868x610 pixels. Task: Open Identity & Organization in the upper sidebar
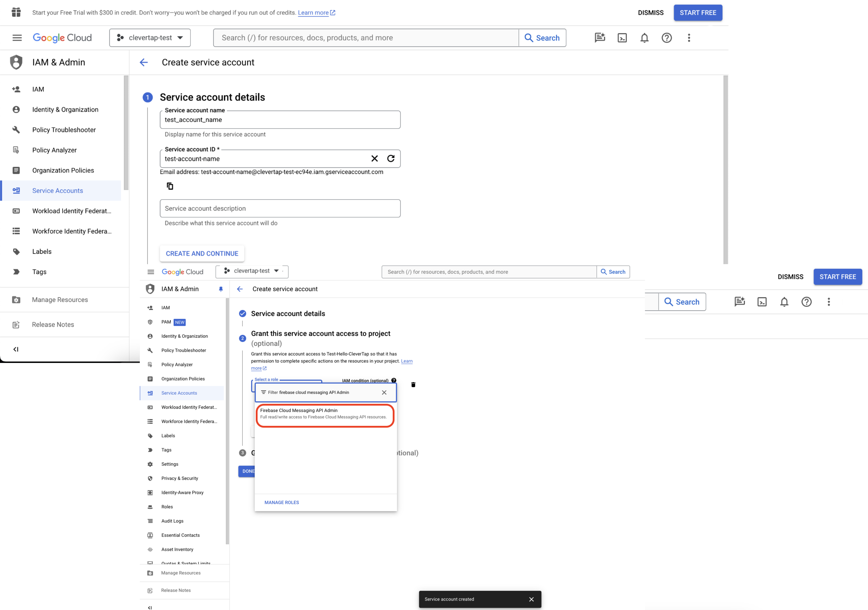60,109
